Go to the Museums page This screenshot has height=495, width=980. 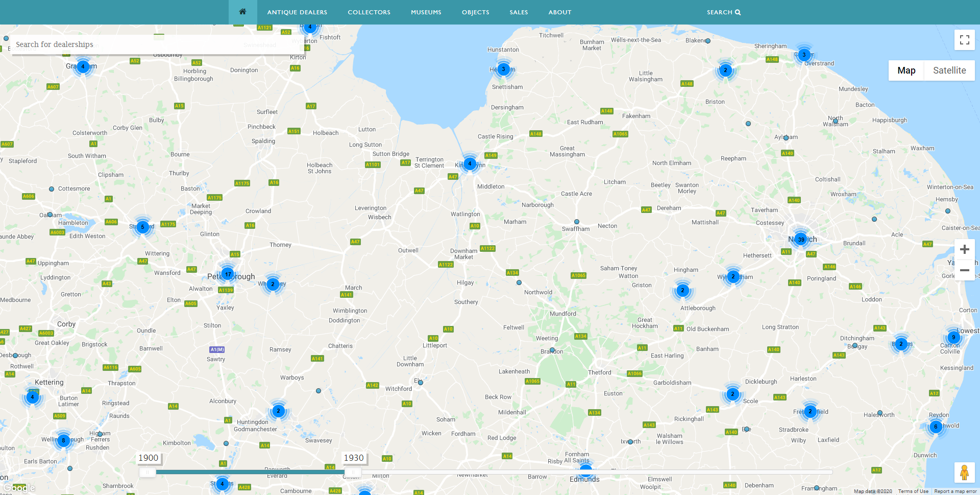coord(426,12)
